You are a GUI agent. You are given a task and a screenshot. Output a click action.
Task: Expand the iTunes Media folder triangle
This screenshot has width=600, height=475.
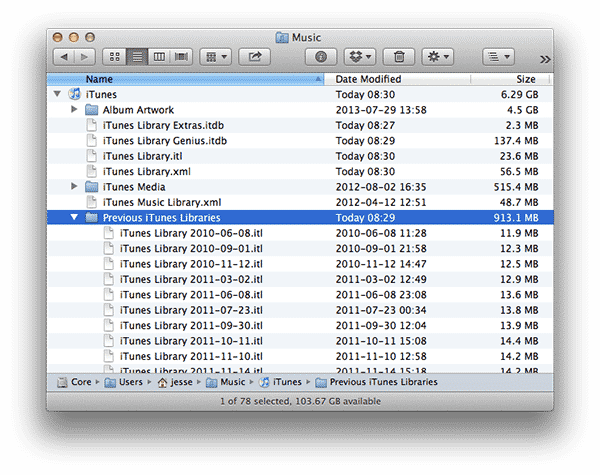coord(74,186)
